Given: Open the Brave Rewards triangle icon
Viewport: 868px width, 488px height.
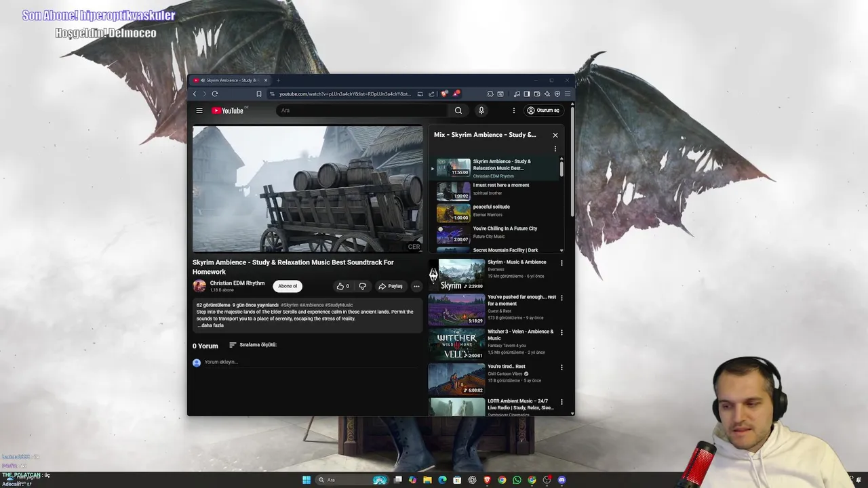Looking at the screenshot, I should click(456, 94).
